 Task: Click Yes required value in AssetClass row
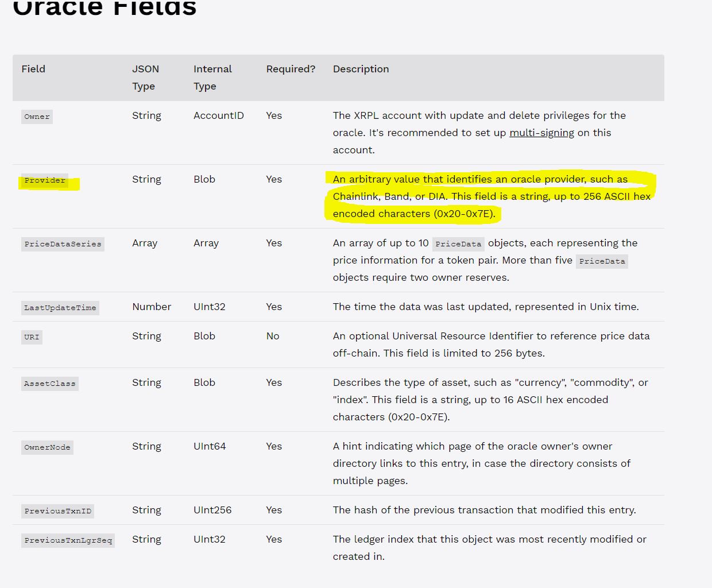point(274,382)
